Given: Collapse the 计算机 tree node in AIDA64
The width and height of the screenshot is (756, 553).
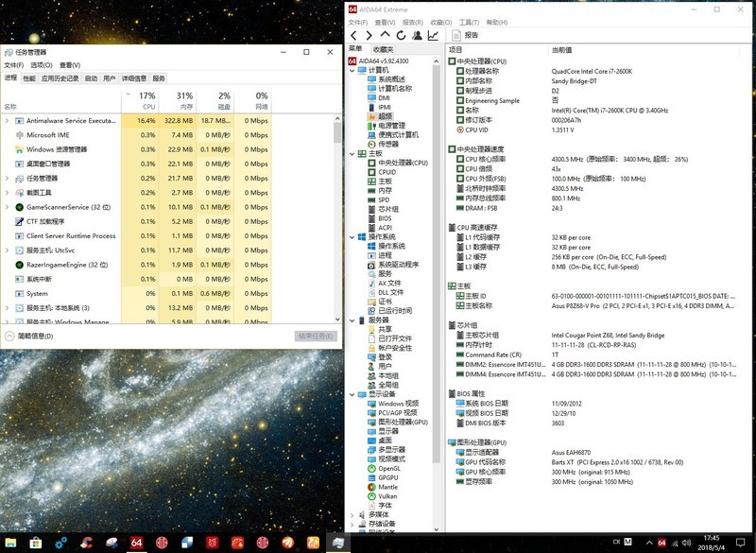Looking at the screenshot, I should click(x=352, y=70).
